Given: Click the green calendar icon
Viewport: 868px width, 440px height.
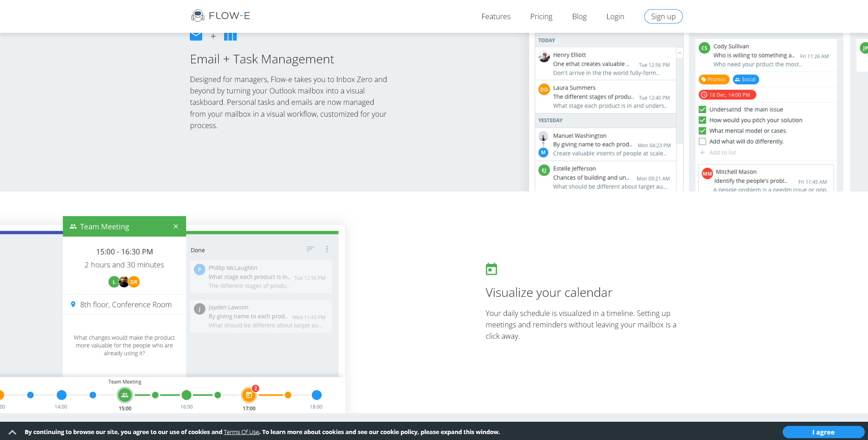Looking at the screenshot, I should click(492, 269).
